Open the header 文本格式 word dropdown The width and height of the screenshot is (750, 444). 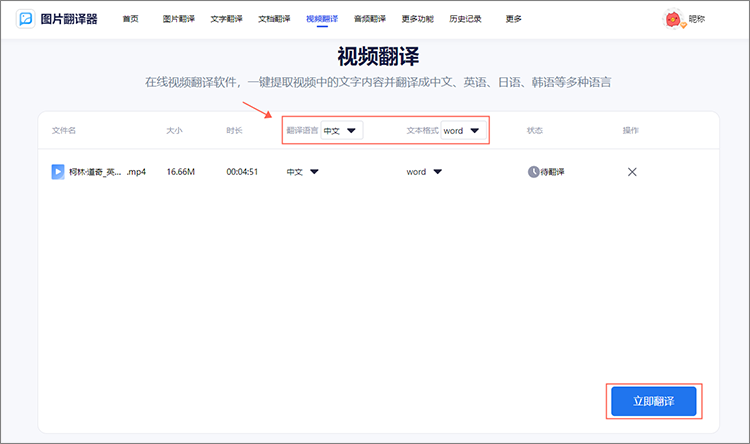click(463, 131)
